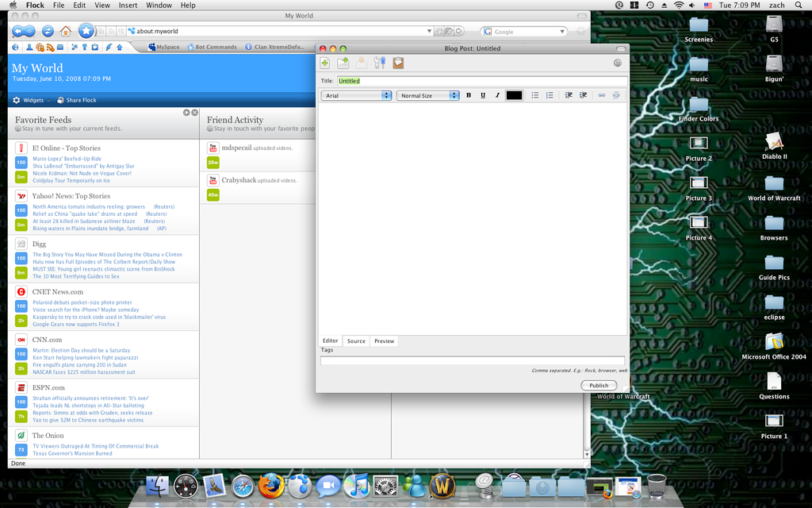Image resolution: width=812 pixels, height=508 pixels.
Task: Switch to the Preview tab
Action: click(x=385, y=341)
